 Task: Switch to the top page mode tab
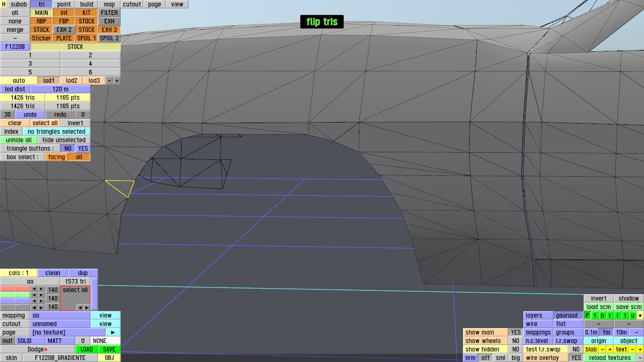[155, 4]
